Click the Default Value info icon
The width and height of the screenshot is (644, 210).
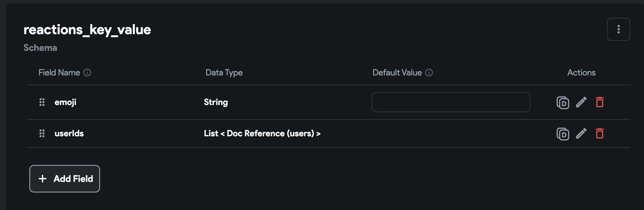pyautogui.click(x=429, y=73)
